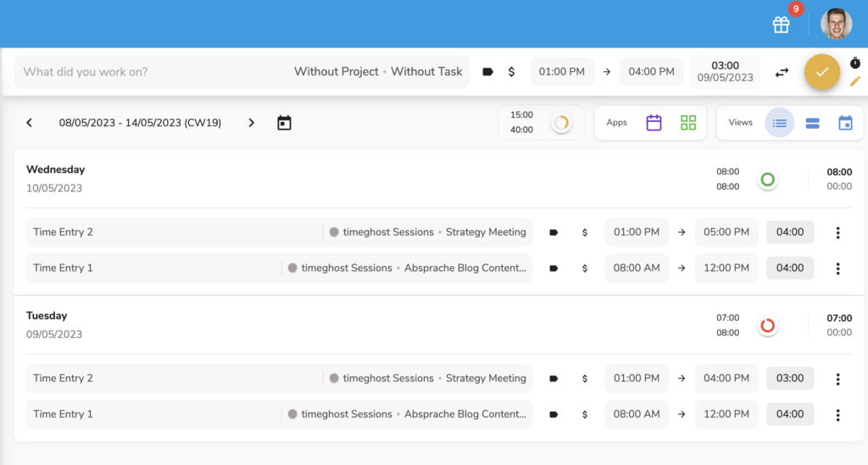Save the new entry with the checkmark button
This screenshot has width=868, height=465.
pyautogui.click(x=821, y=72)
